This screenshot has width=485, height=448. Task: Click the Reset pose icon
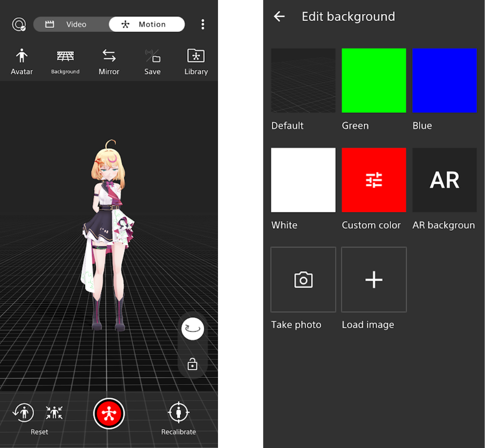point(23,413)
